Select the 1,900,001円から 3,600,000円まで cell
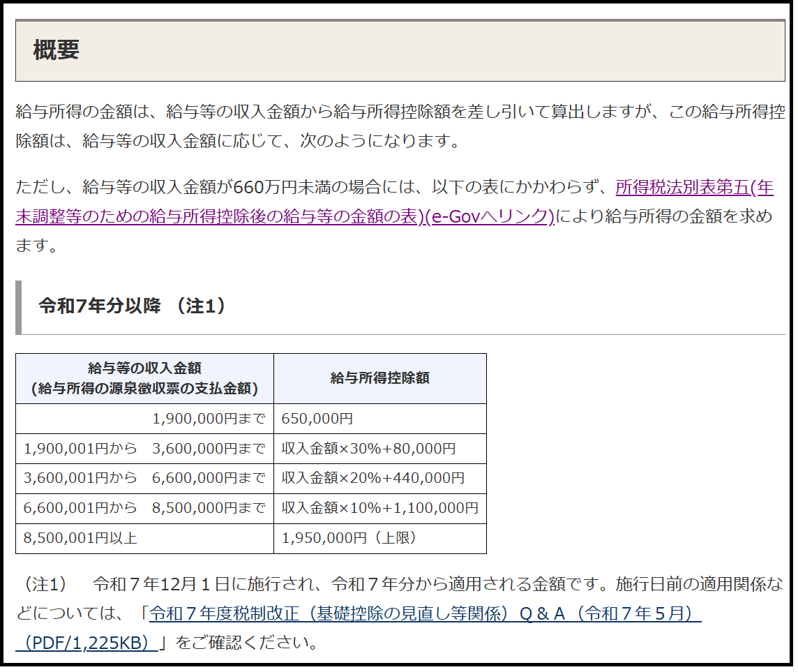 144,449
